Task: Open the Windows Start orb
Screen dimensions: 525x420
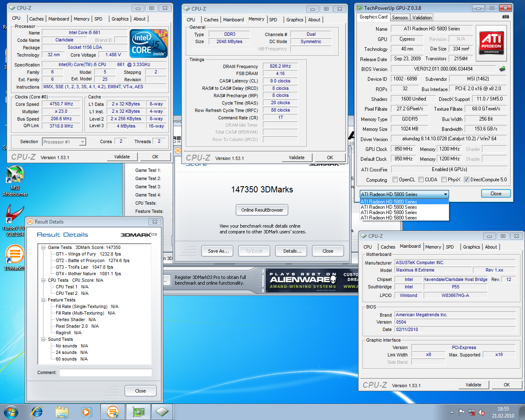Action: [x=11, y=412]
